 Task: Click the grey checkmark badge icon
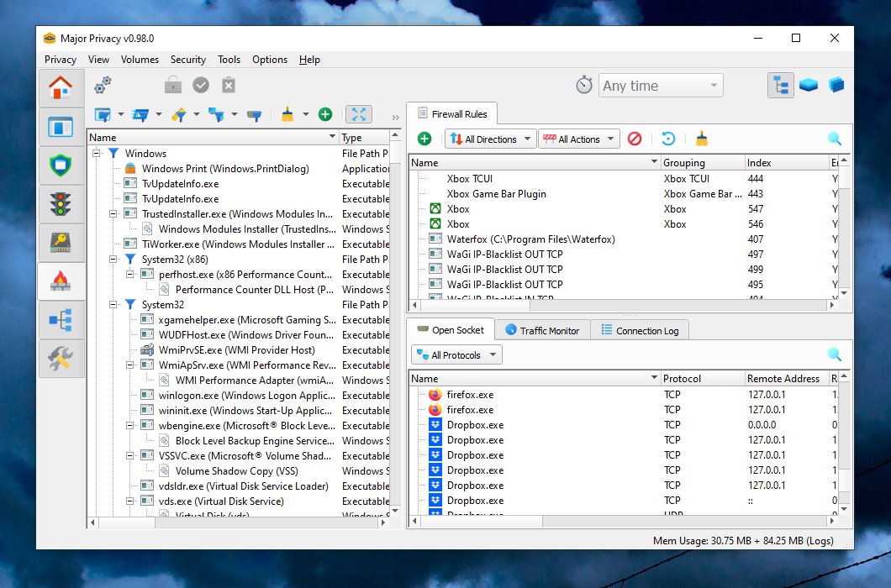click(x=201, y=85)
